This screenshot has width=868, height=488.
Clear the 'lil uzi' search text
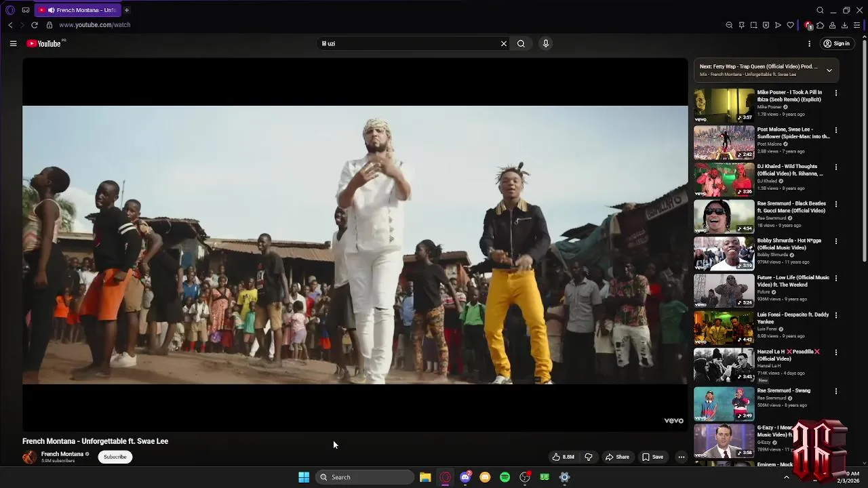coord(503,43)
